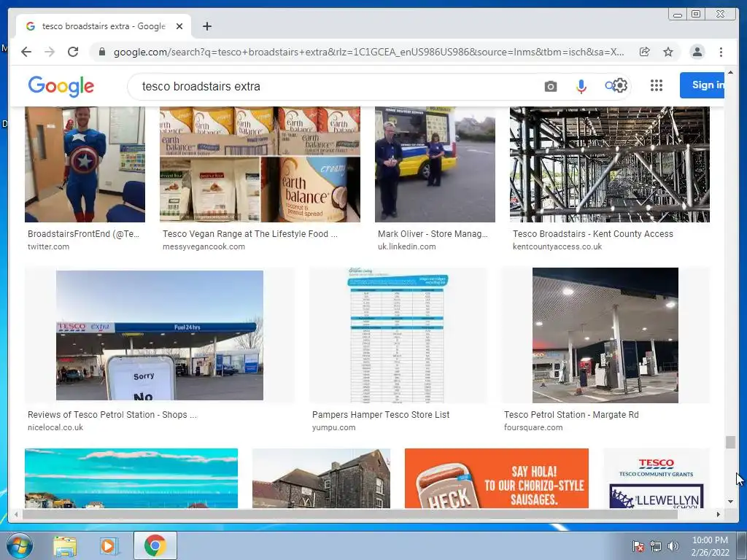Close the tesco broadstairs extra tab
The height and width of the screenshot is (560, 747).
(x=179, y=26)
